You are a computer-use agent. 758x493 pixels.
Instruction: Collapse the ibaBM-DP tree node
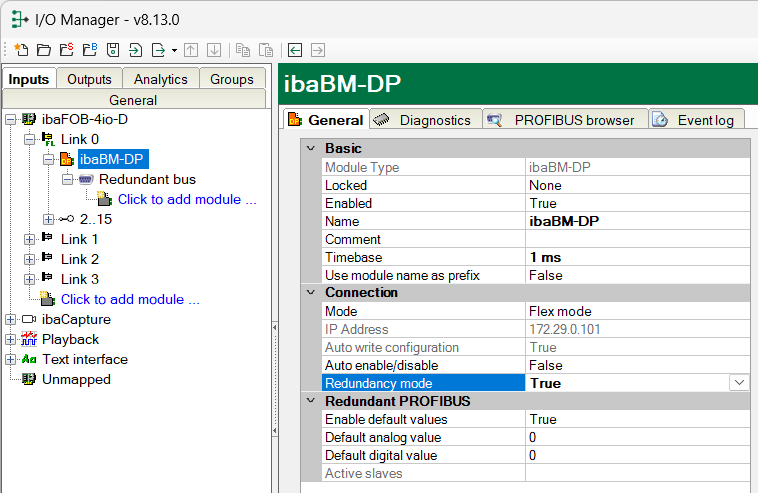pos(48,160)
